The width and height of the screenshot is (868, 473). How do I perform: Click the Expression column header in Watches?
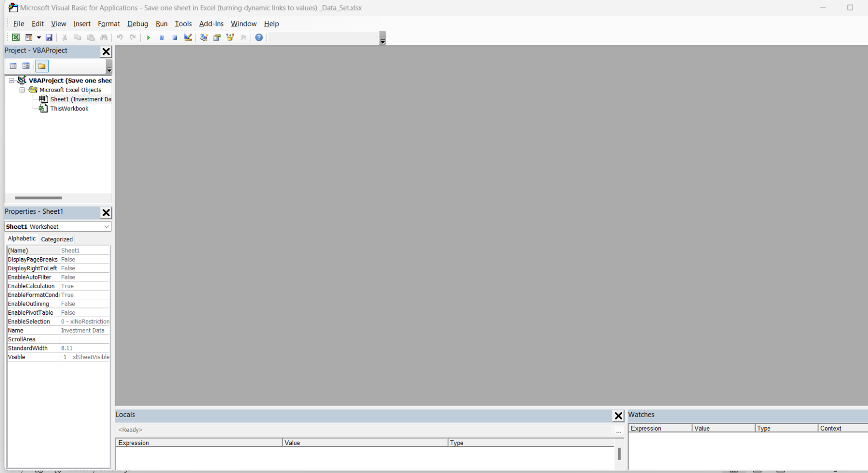tap(660, 428)
